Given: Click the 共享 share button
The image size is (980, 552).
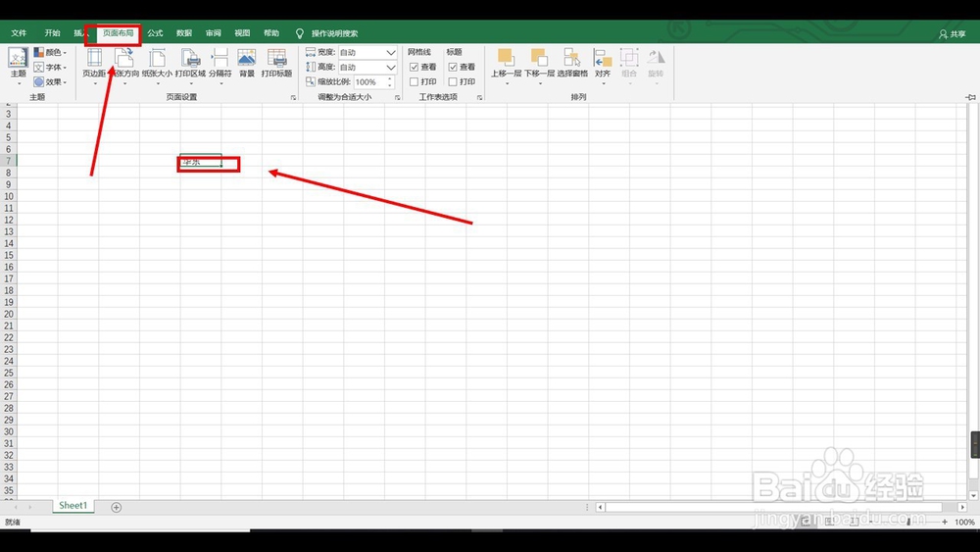Looking at the screenshot, I should point(953,34).
